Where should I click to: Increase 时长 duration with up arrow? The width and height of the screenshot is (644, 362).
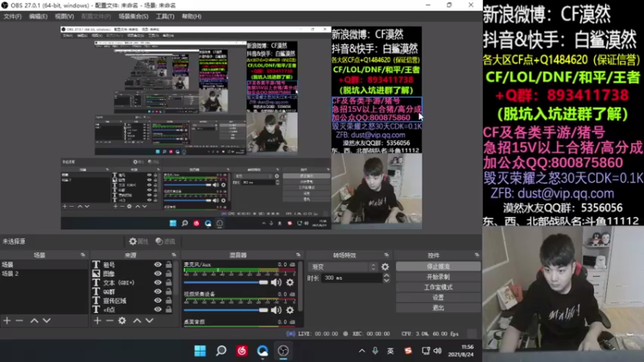click(386, 275)
